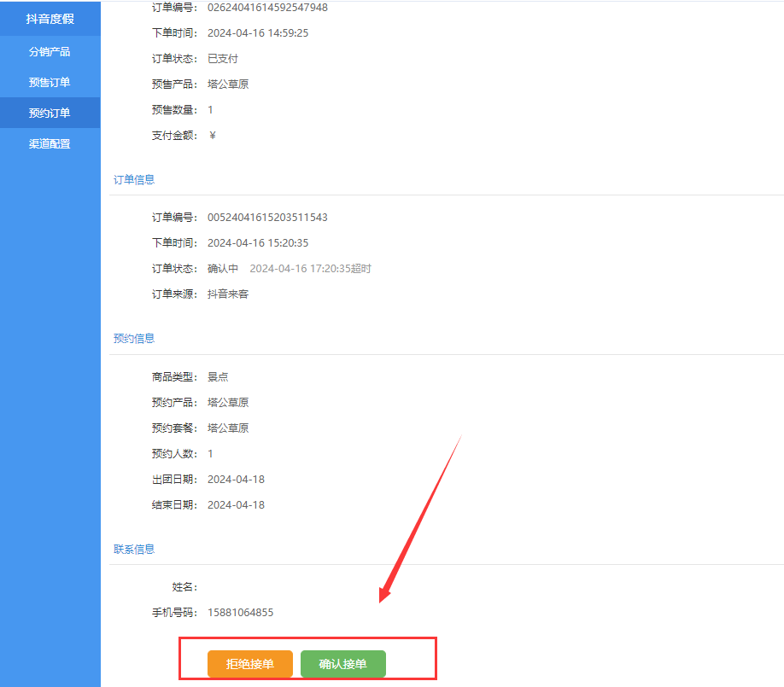Click the 抖音度假 sidebar header
Image resolution: width=784 pixels, height=687 pixels.
(x=50, y=18)
